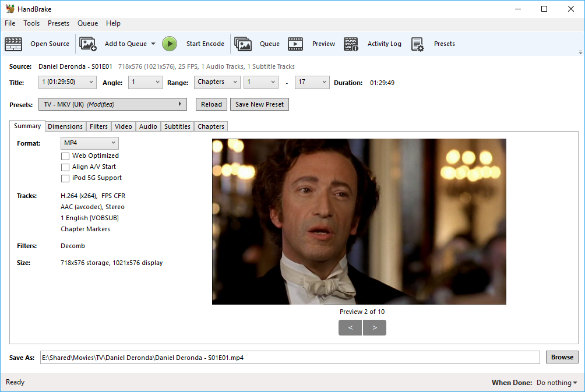The height and width of the screenshot is (392, 585).
Task: Check the iPod 5G Support option
Action: click(x=65, y=178)
